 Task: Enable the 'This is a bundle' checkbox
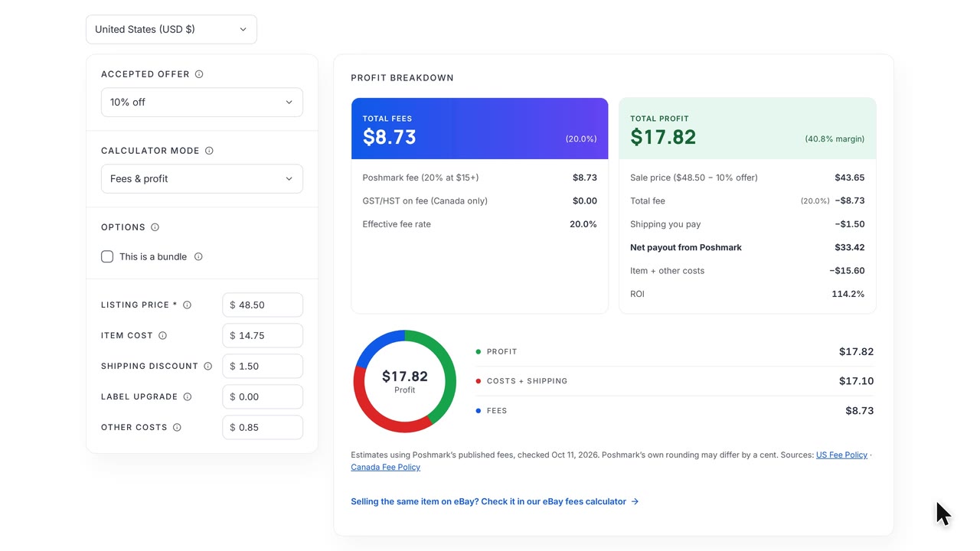coord(107,257)
